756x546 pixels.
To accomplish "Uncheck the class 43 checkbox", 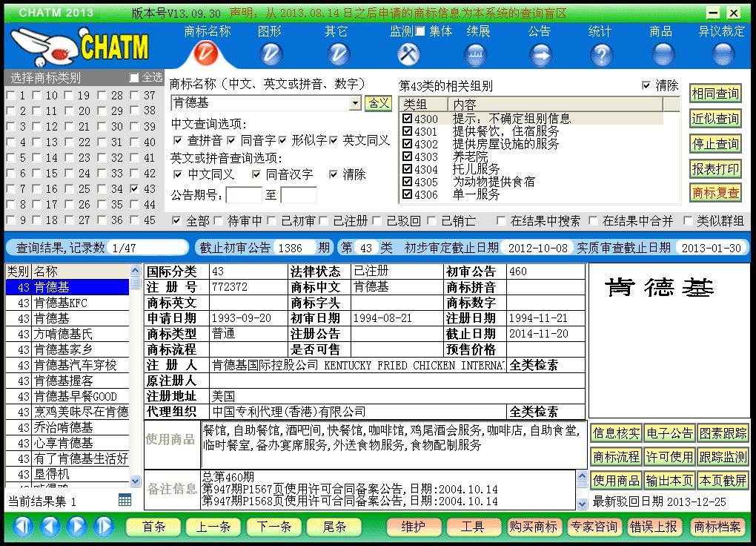I will point(134,188).
